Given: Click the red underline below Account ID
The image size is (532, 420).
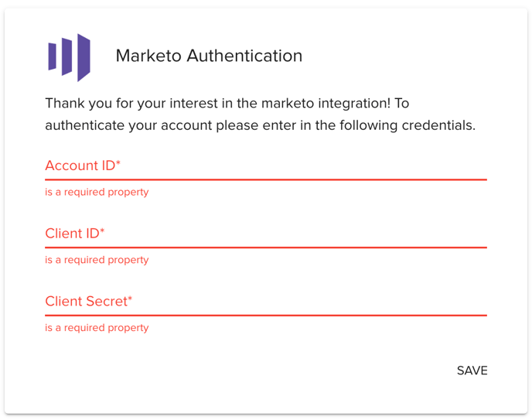Looking at the screenshot, I should pyautogui.click(x=265, y=179).
